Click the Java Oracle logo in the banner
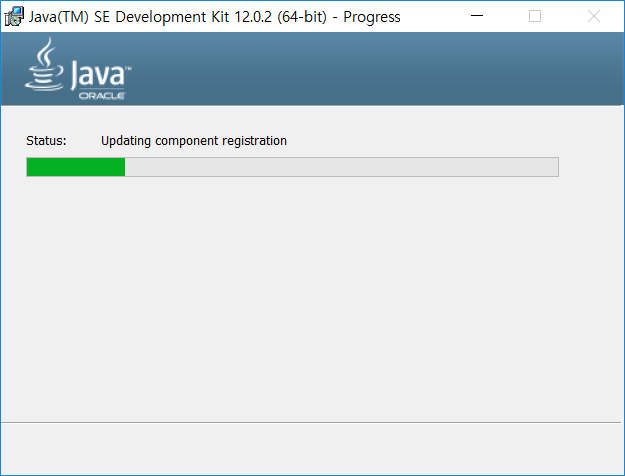This screenshot has height=476, width=625. [78, 69]
